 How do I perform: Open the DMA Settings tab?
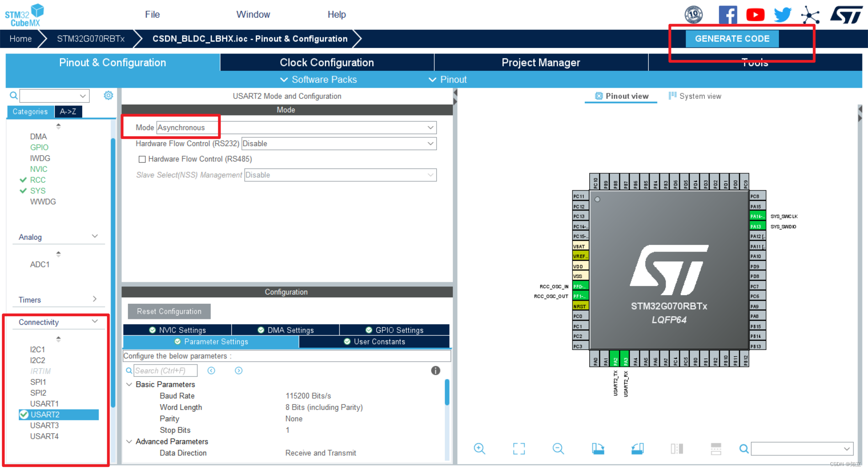[286, 330]
